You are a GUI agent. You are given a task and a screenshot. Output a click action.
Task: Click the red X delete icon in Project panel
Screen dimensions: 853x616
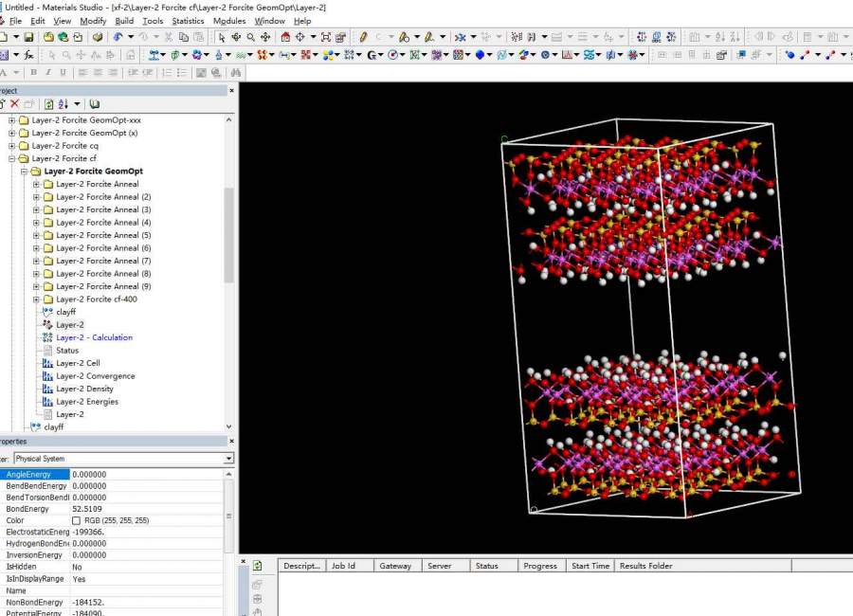14,104
